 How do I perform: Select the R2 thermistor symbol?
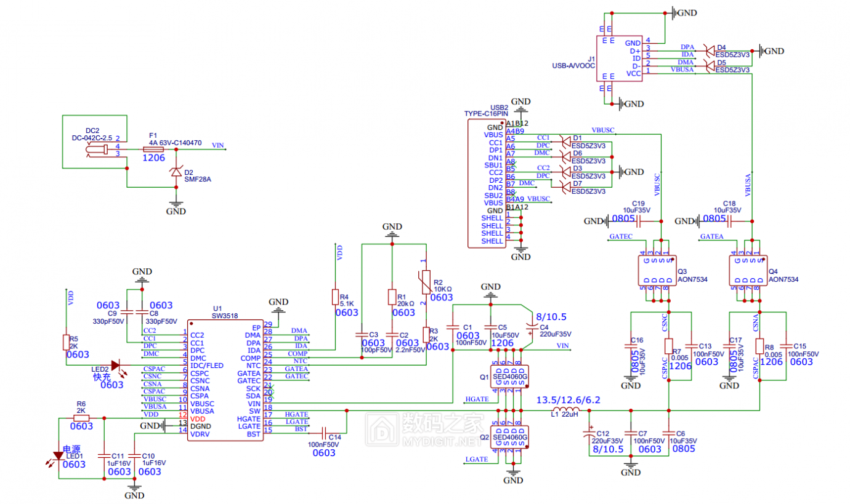424,281
